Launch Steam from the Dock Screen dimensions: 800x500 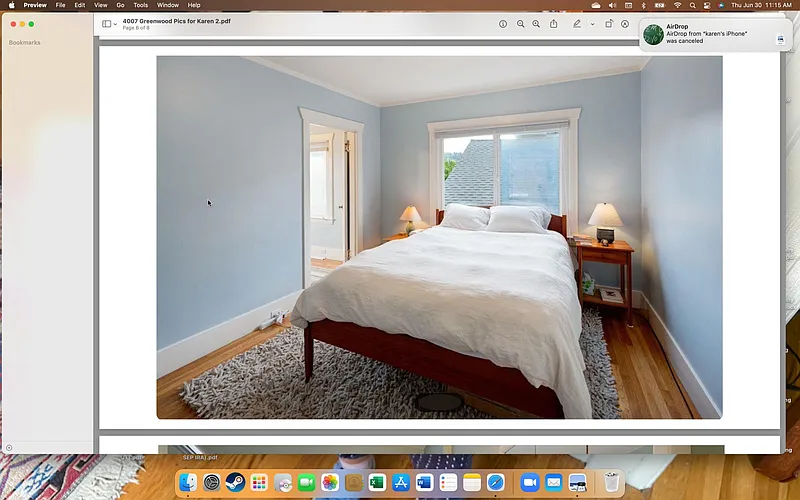click(235, 483)
